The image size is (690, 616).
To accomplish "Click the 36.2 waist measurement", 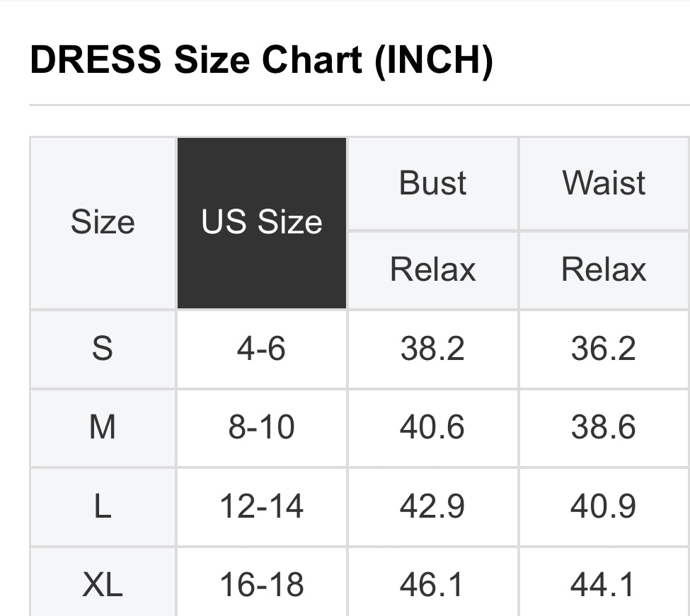I will [x=604, y=349].
